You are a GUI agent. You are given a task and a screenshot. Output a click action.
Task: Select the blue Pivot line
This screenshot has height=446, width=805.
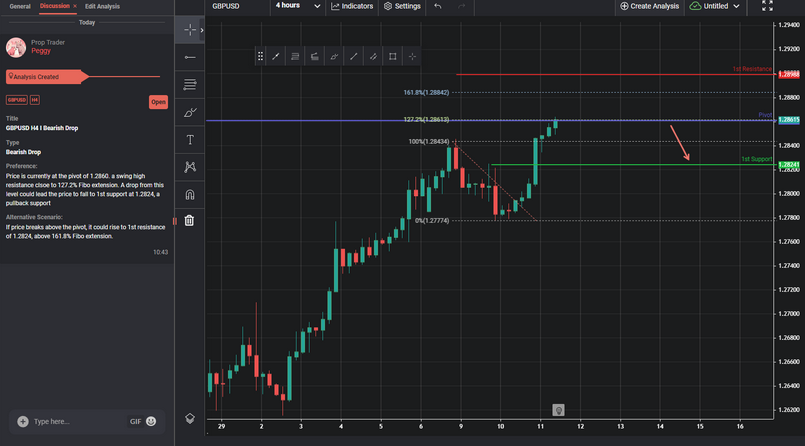point(490,120)
